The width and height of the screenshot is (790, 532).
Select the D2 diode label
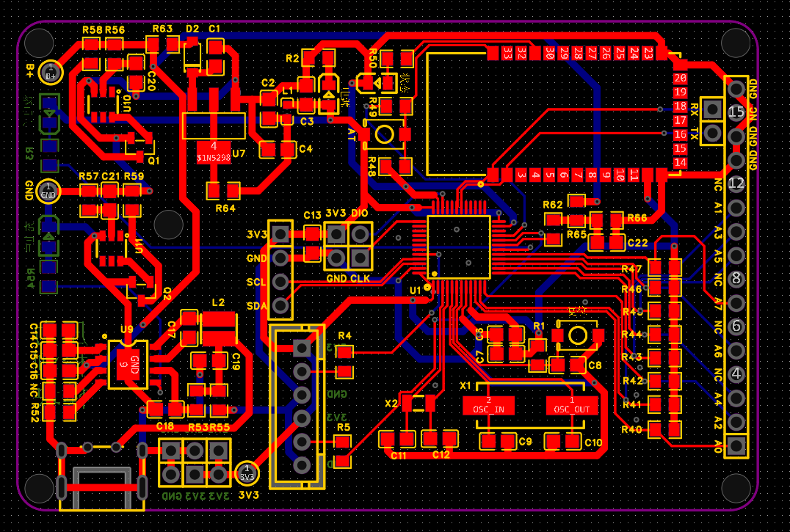click(192, 29)
